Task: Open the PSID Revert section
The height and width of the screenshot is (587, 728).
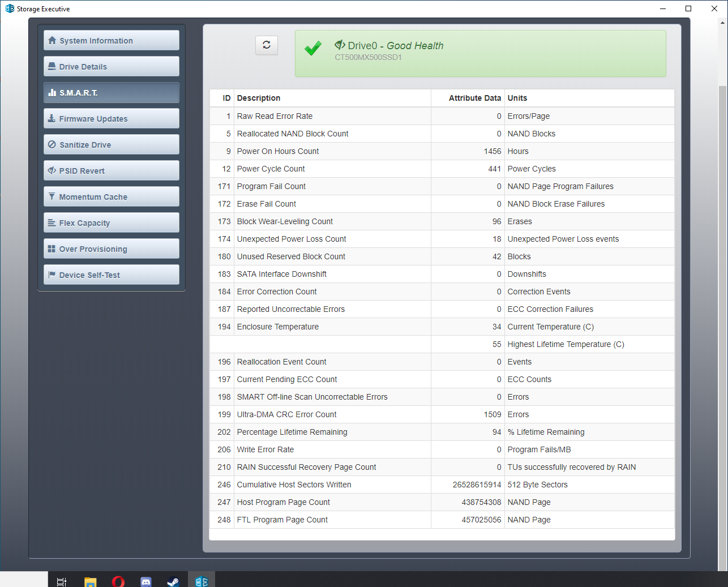Action: click(112, 170)
